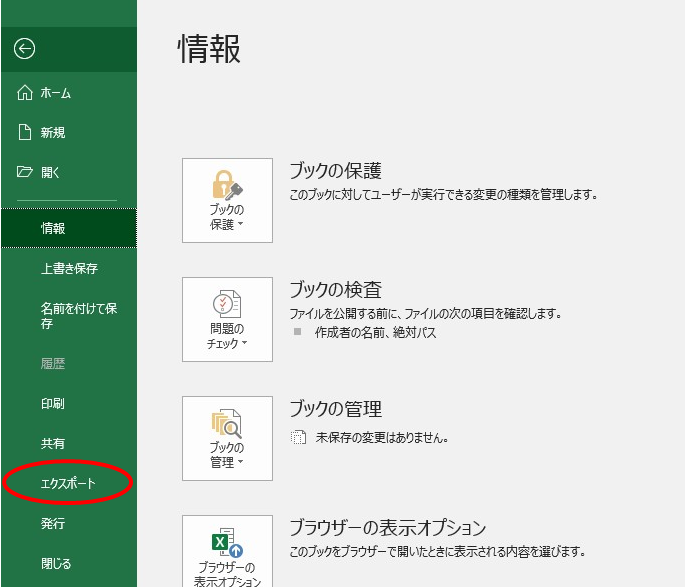Expand the 問題のチェック dropdown button
This screenshot has width=685, height=587.
(x=227, y=319)
